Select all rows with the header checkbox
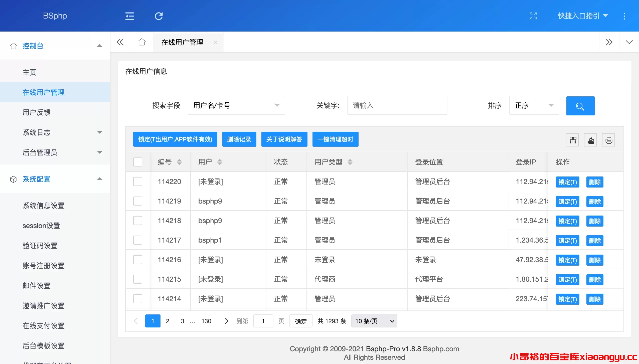 pos(138,162)
